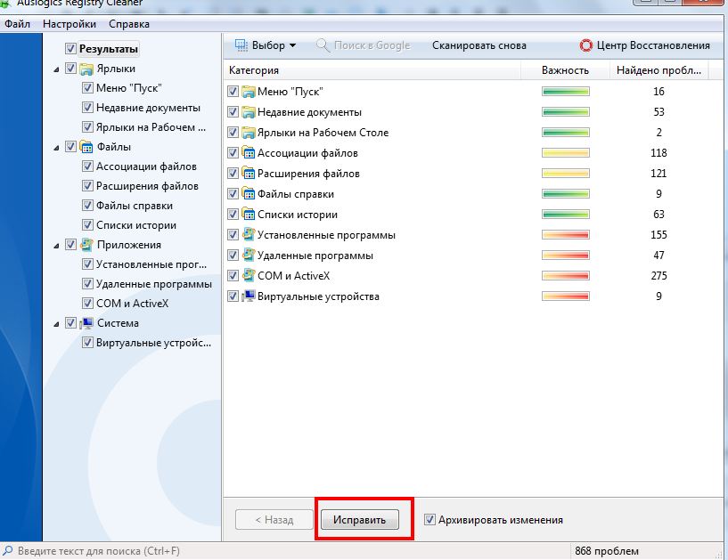
Task: Click problem count 155 cell
Action: (658, 235)
